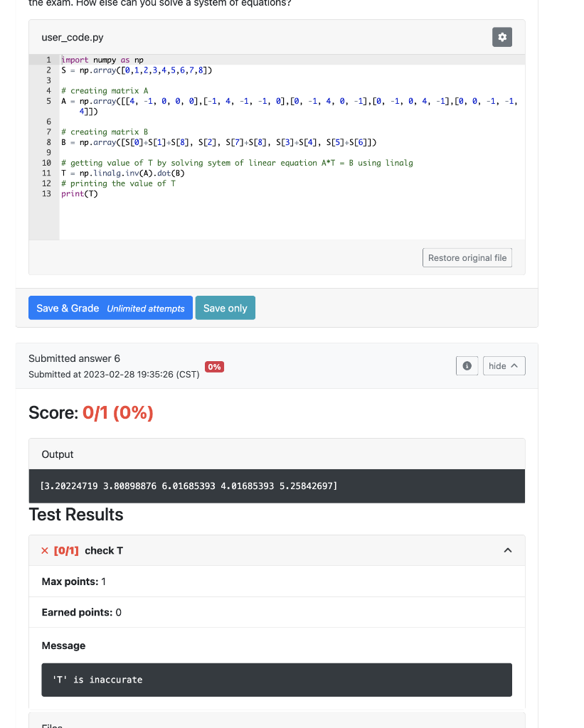Click inside code line 1 import numpy
Viewport: 584px width, 728px height.
coord(102,60)
